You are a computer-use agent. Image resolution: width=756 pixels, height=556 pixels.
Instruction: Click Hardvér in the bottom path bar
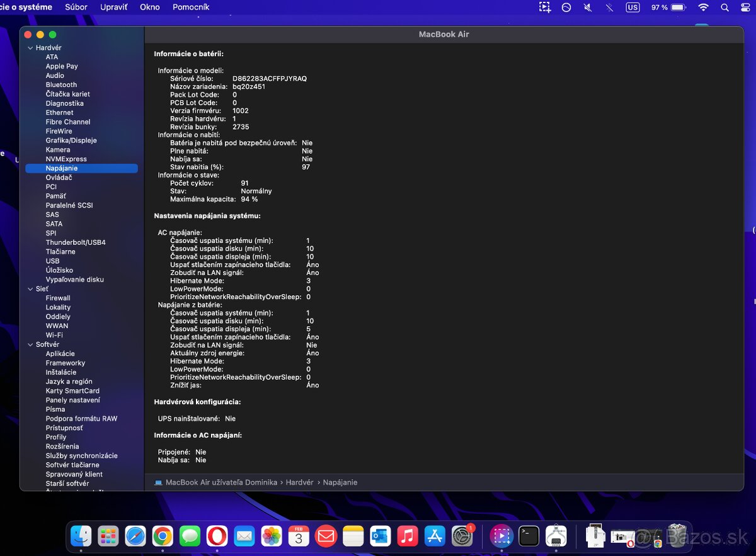299,482
